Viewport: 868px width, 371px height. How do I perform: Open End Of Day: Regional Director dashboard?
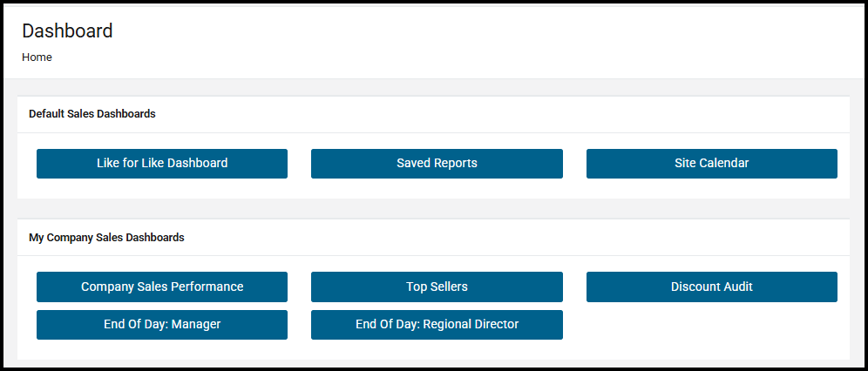click(437, 324)
